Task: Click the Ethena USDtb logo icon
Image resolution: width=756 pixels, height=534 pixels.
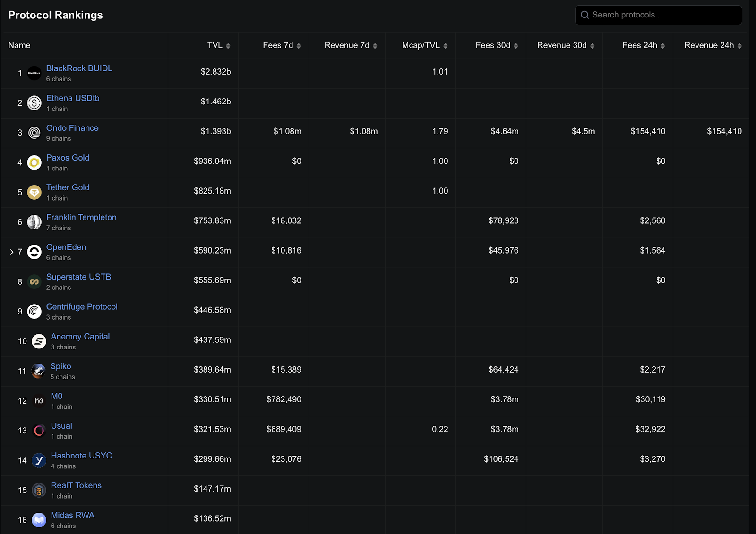Action: (x=34, y=103)
